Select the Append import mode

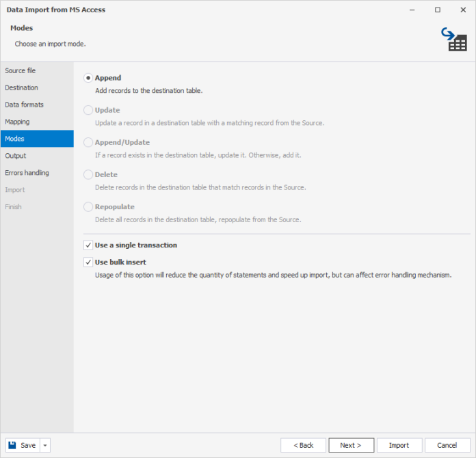click(x=88, y=78)
